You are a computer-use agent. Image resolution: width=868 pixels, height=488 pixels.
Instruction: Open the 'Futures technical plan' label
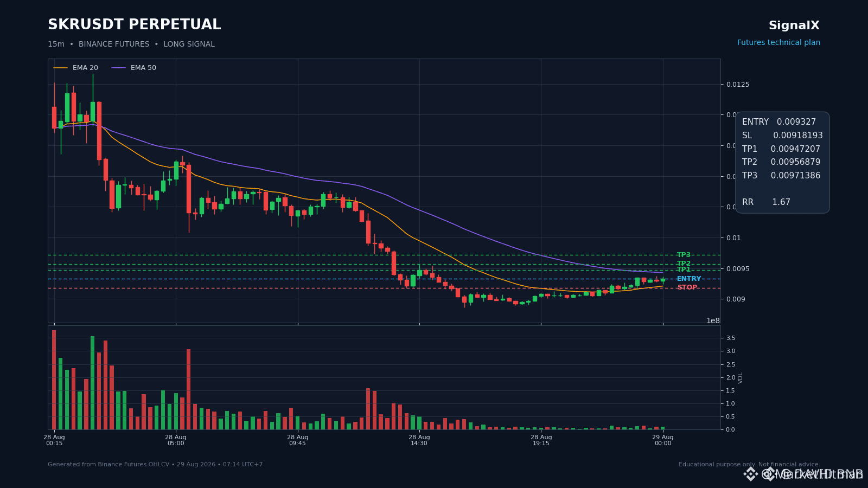coord(778,43)
